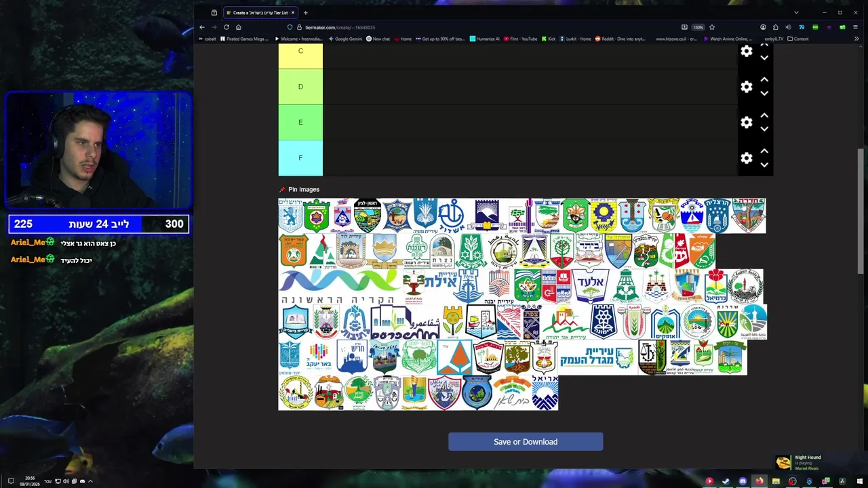Click the browser back arrow
868x488 pixels.
201,27
